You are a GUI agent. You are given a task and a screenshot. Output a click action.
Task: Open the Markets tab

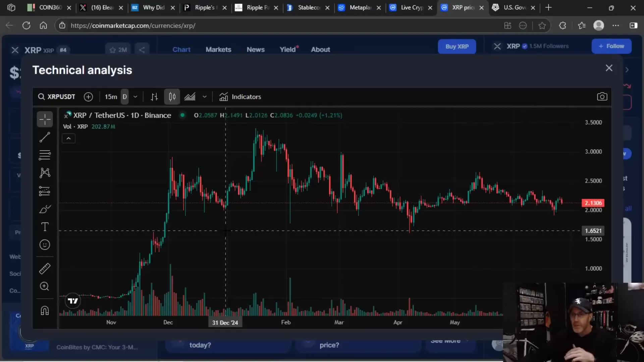(x=218, y=50)
